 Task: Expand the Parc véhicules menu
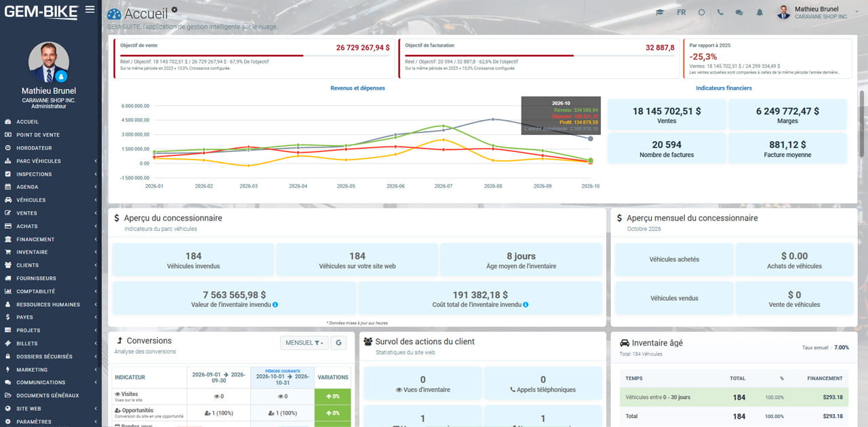(51, 161)
